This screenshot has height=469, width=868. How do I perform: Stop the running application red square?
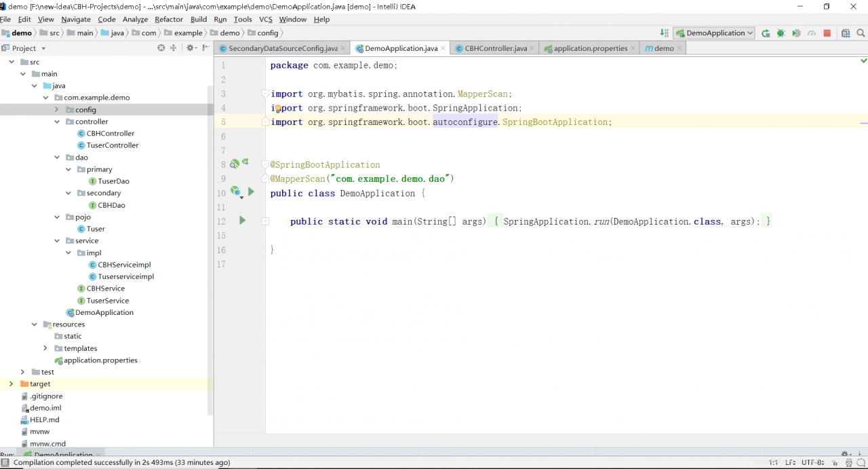(x=827, y=33)
